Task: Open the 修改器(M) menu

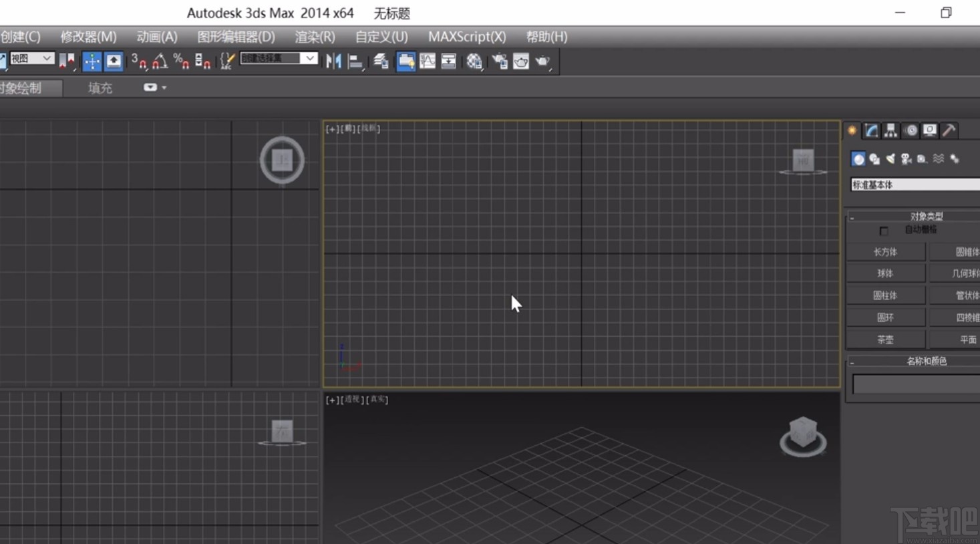Action: point(88,37)
